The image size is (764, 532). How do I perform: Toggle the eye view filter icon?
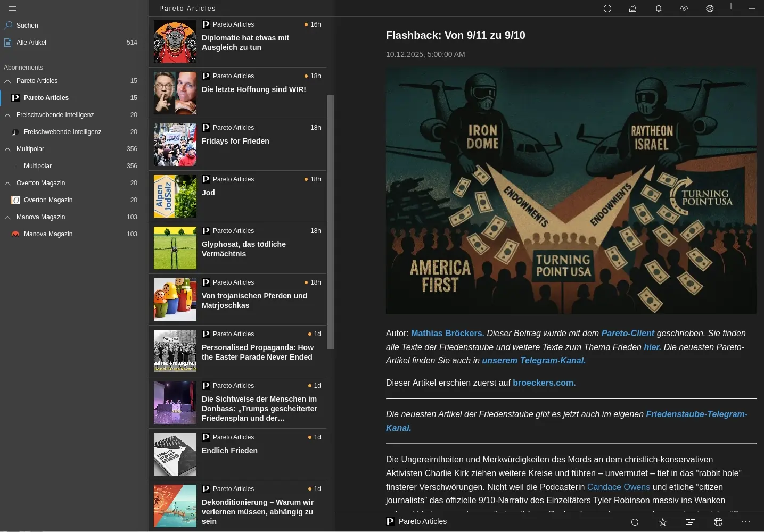point(684,9)
